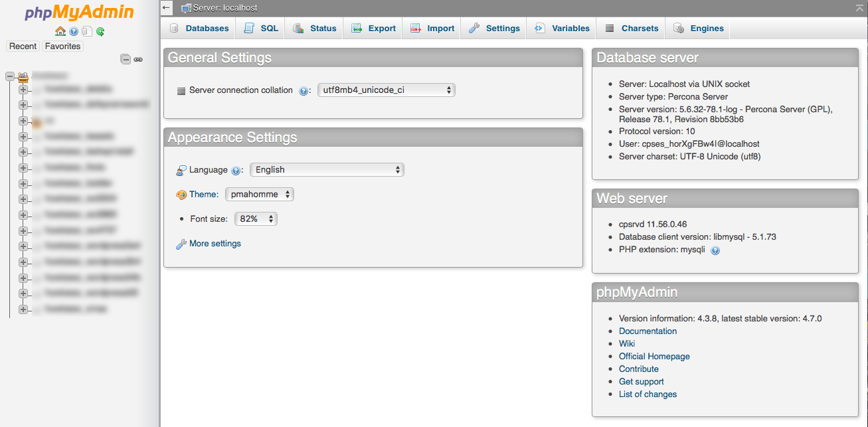Viewport: 868px width, 427px height.
Task: Select the SQL query tab icon
Action: click(x=247, y=28)
